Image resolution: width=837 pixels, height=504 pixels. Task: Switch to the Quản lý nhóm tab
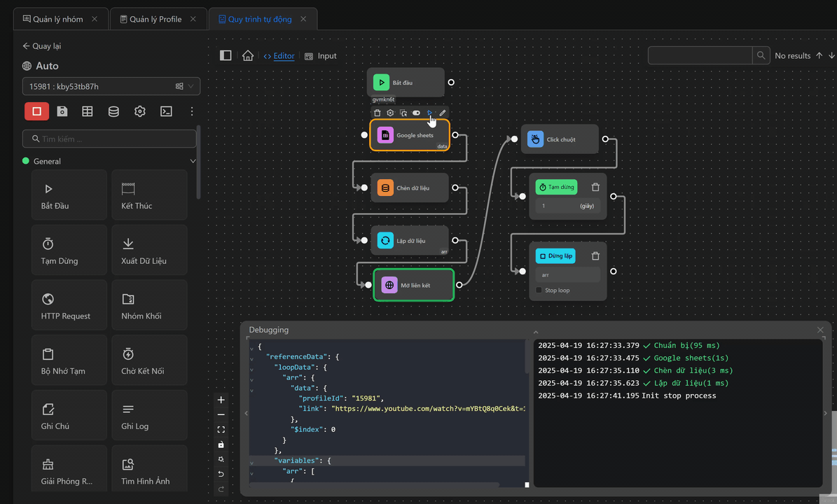click(57, 19)
